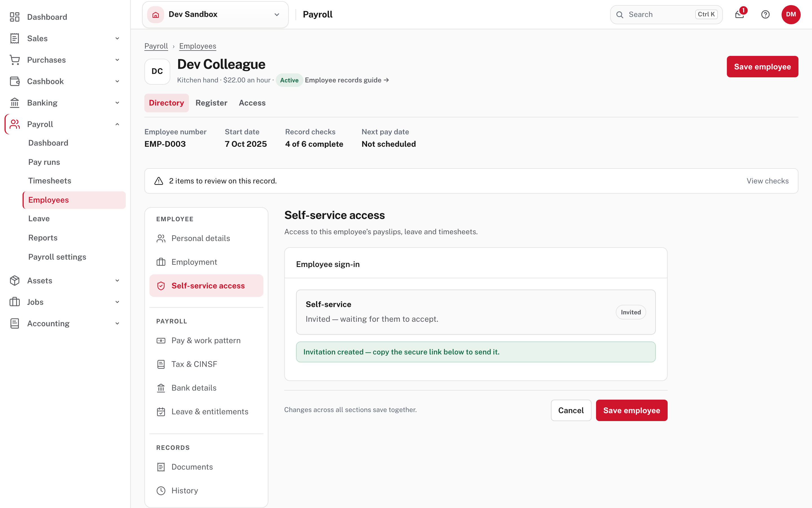Click the top Save employee button

click(x=762, y=67)
